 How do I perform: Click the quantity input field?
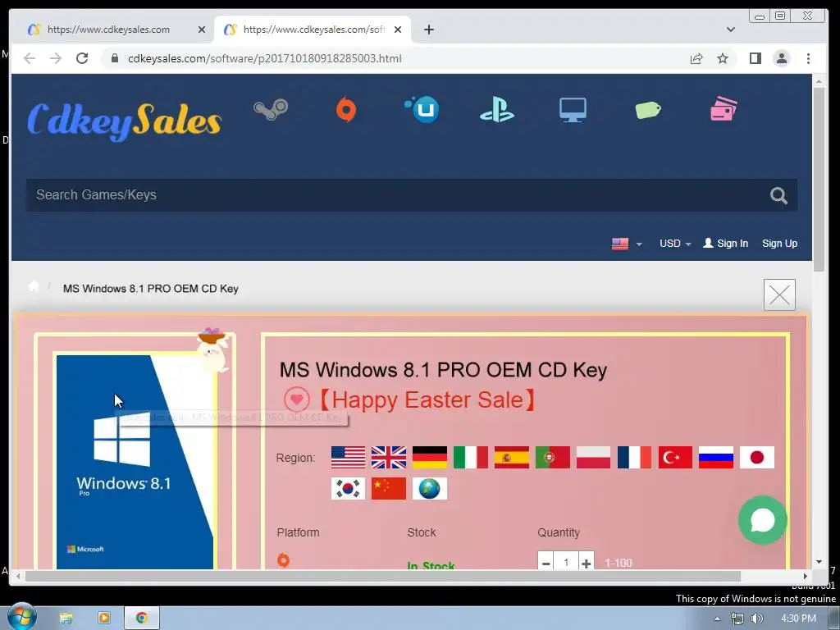click(566, 563)
